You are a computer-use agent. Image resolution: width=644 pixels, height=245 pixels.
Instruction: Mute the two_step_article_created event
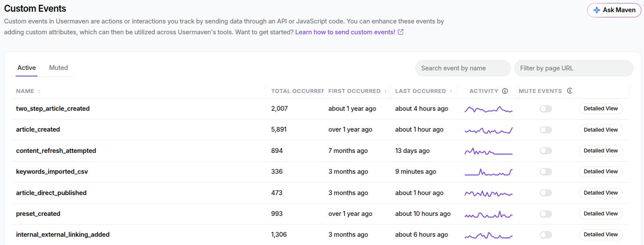545,109
